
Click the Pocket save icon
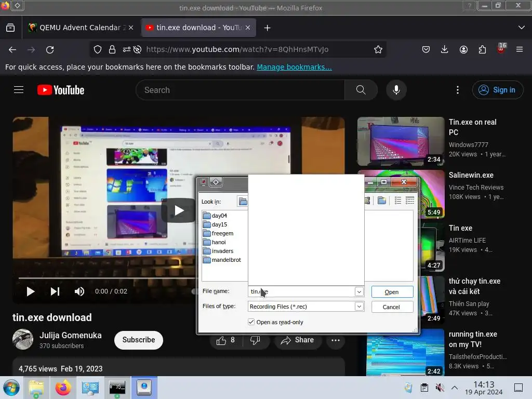tap(426, 49)
